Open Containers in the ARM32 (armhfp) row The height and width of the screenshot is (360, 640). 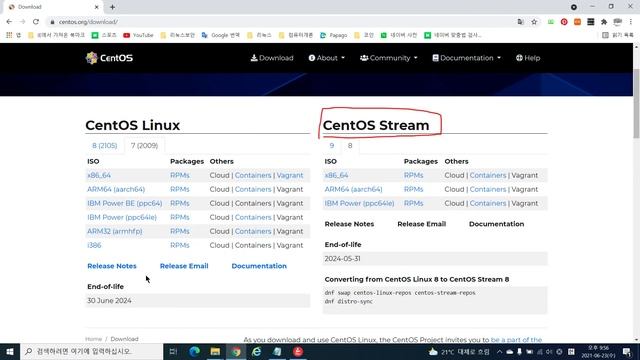(x=253, y=231)
